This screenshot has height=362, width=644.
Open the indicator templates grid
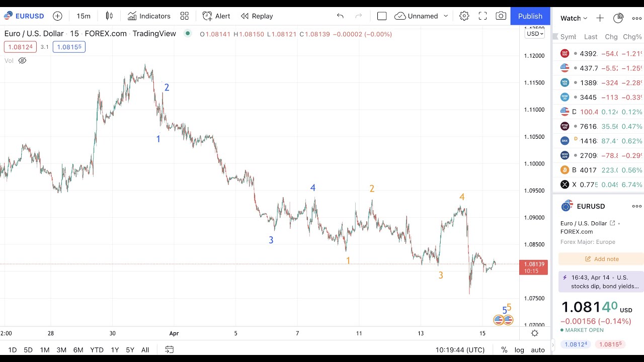point(185,16)
